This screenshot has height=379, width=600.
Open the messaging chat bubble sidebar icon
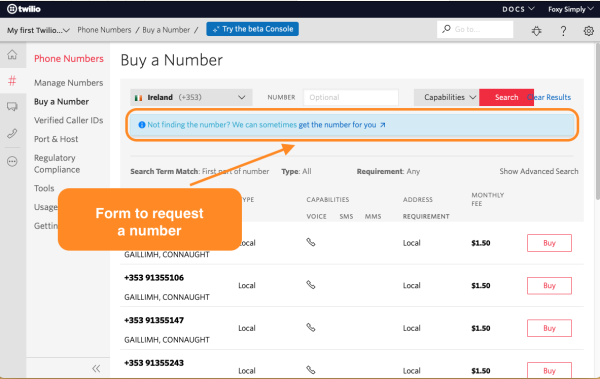(12, 106)
